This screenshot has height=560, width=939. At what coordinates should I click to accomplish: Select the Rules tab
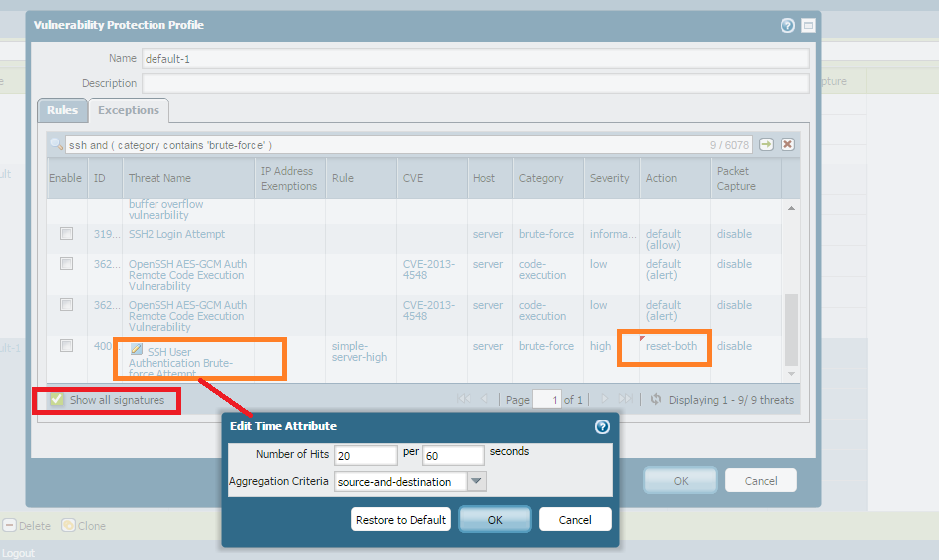tap(62, 110)
